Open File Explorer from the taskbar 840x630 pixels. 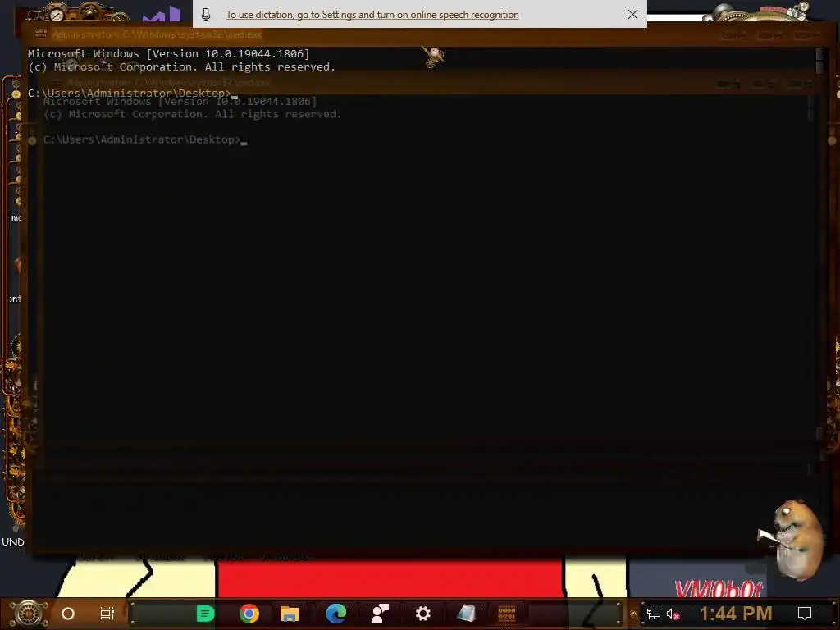[x=290, y=614]
